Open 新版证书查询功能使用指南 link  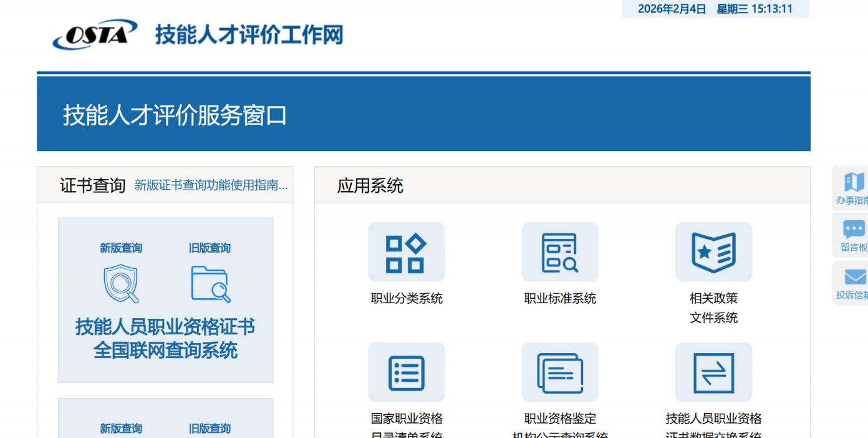(211, 185)
